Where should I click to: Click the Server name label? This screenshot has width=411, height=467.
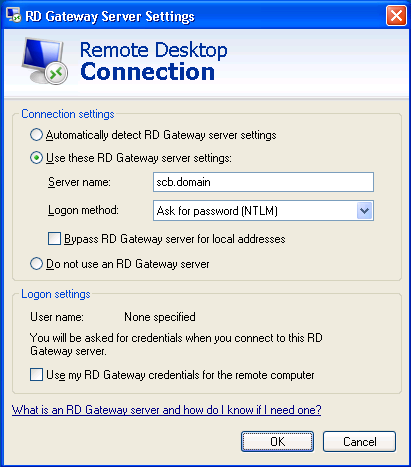pyautogui.click(x=79, y=182)
